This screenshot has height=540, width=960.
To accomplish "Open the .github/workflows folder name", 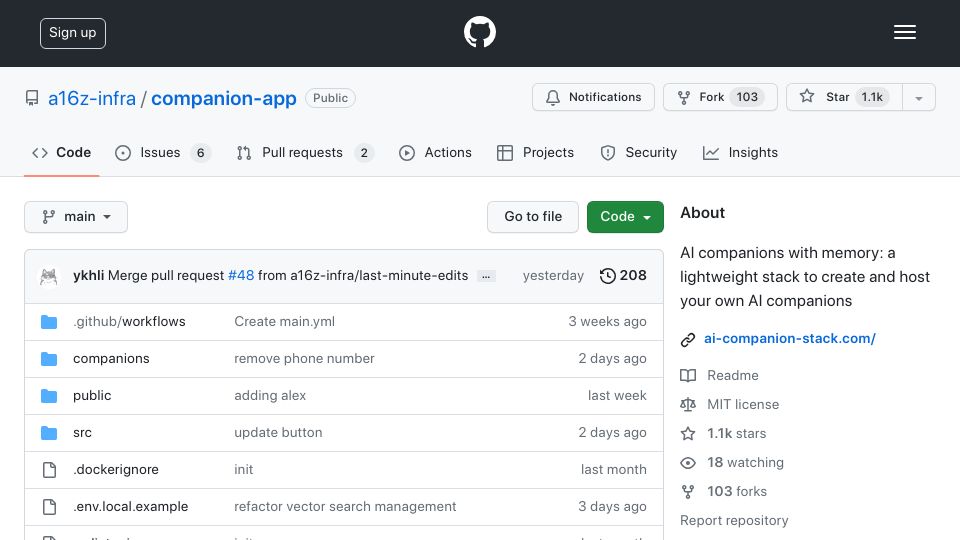I will [129, 321].
